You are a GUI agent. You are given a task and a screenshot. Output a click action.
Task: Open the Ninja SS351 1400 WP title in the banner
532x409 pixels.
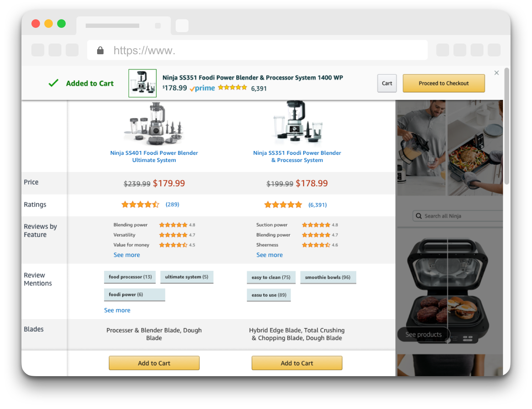point(252,77)
